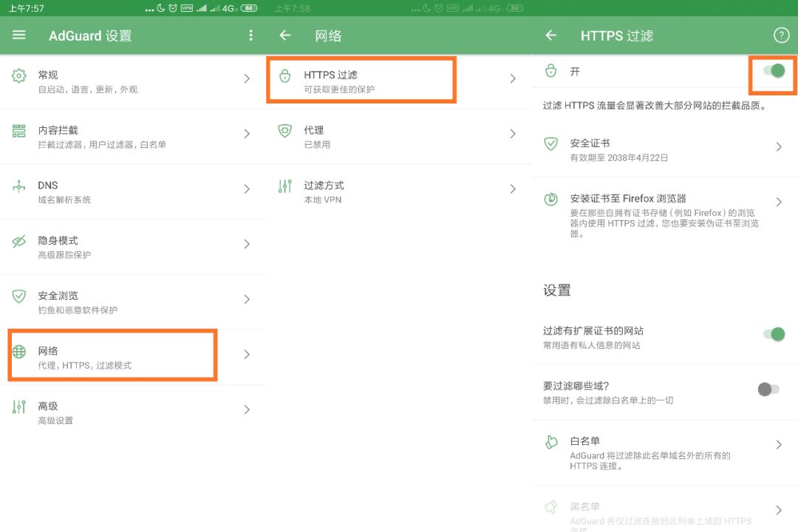Open the 常规 settings entry
This screenshot has width=798, height=532.
click(x=133, y=81)
